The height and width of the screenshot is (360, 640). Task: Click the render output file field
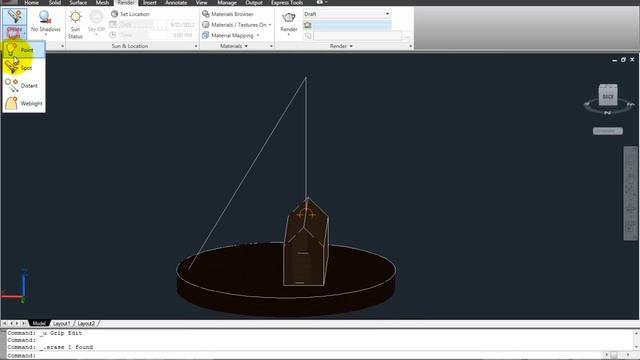pos(358,36)
